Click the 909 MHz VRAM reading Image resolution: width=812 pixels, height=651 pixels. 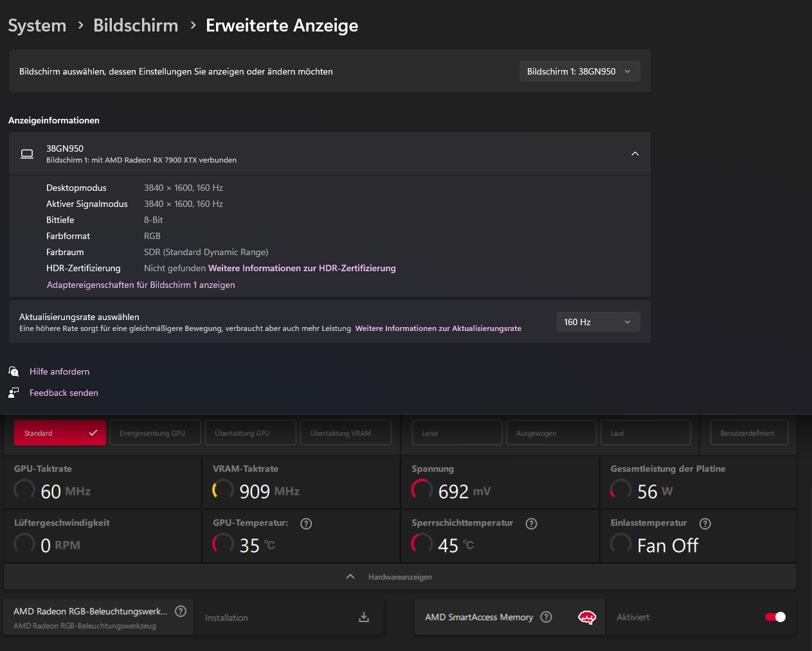[x=269, y=492]
